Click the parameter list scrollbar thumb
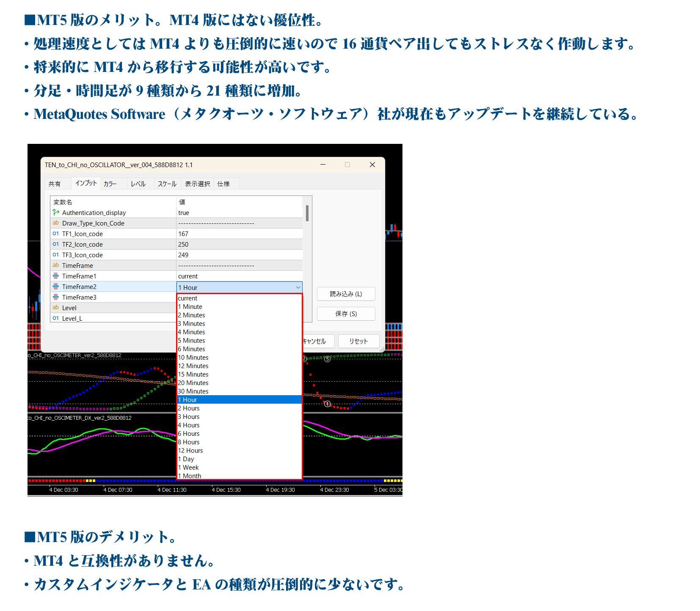Screen dimensions: 700x611 click(307, 213)
